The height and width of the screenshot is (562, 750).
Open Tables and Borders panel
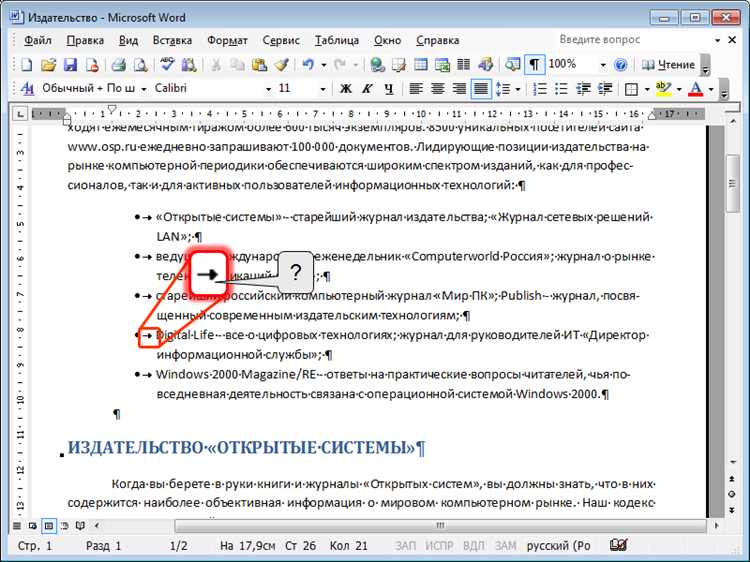(x=399, y=65)
